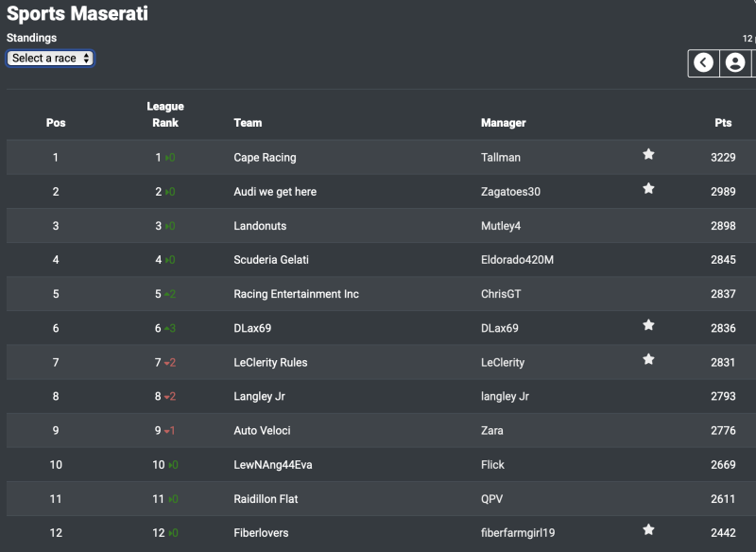Open the Scuderia Gelati team
The height and width of the screenshot is (552, 756).
point(271,260)
